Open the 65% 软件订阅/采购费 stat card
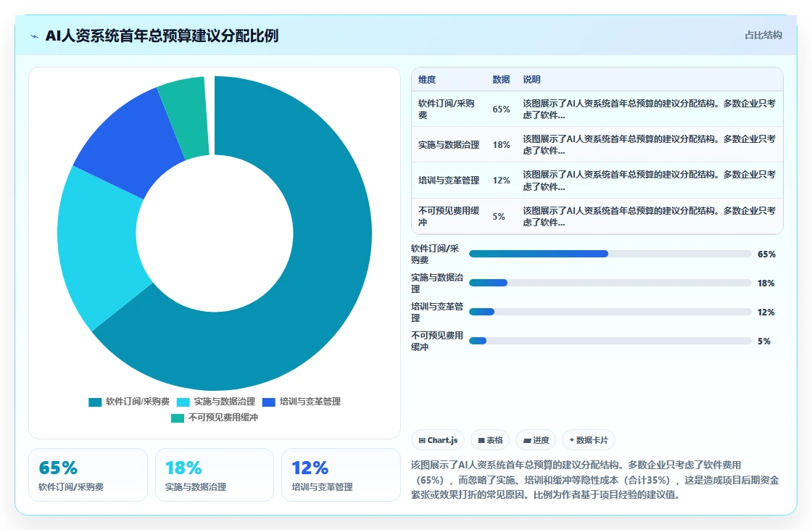The width and height of the screenshot is (812, 530). [x=88, y=475]
